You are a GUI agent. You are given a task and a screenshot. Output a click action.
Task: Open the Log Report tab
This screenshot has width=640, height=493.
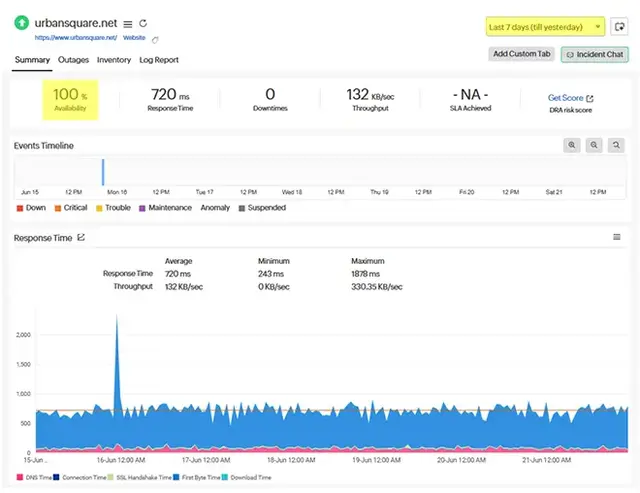click(159, 60)
